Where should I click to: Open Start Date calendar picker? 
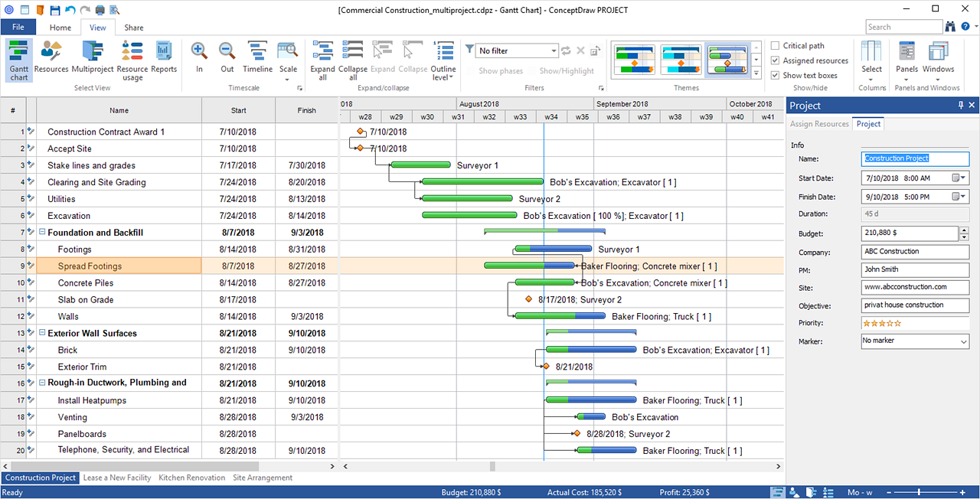959,178
